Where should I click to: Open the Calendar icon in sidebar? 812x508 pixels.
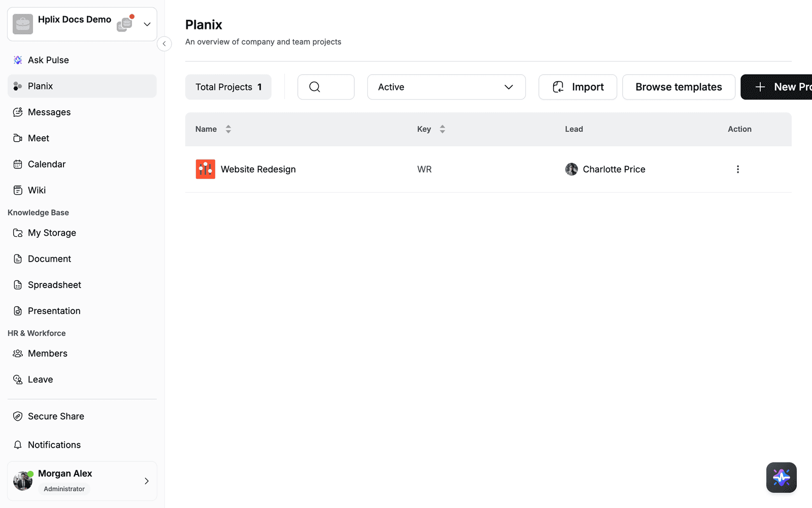pos(18,164)
